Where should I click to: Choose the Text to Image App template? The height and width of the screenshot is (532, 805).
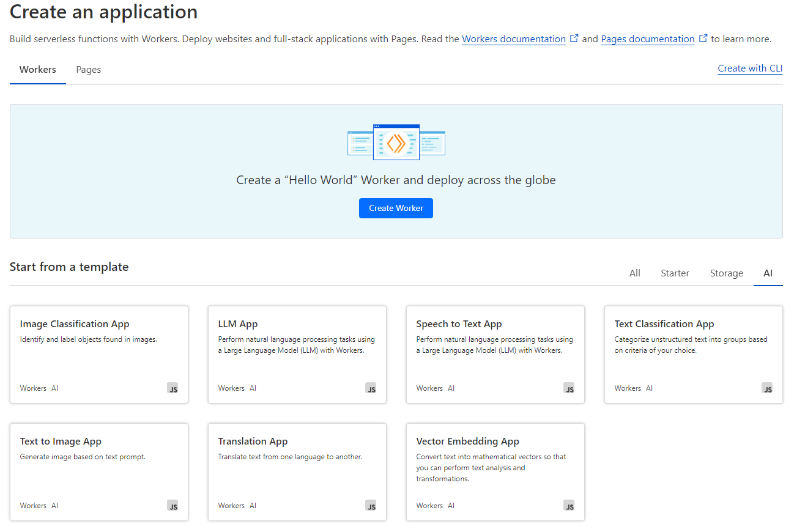click(x=99, y=472)
